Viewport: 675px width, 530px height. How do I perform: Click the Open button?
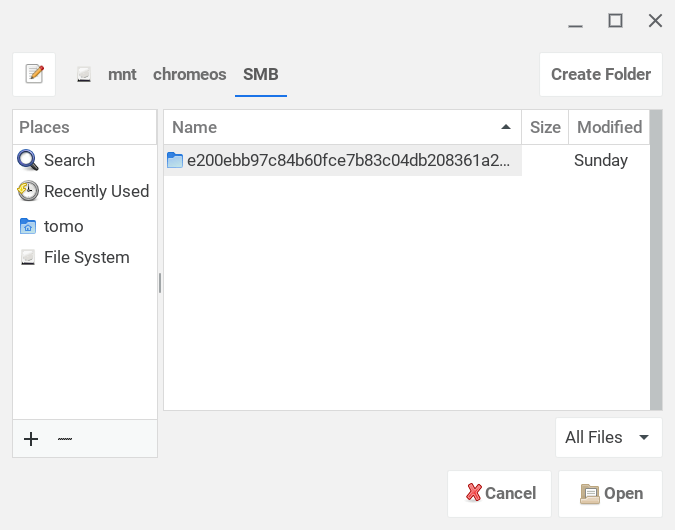(x=610, y=493)
